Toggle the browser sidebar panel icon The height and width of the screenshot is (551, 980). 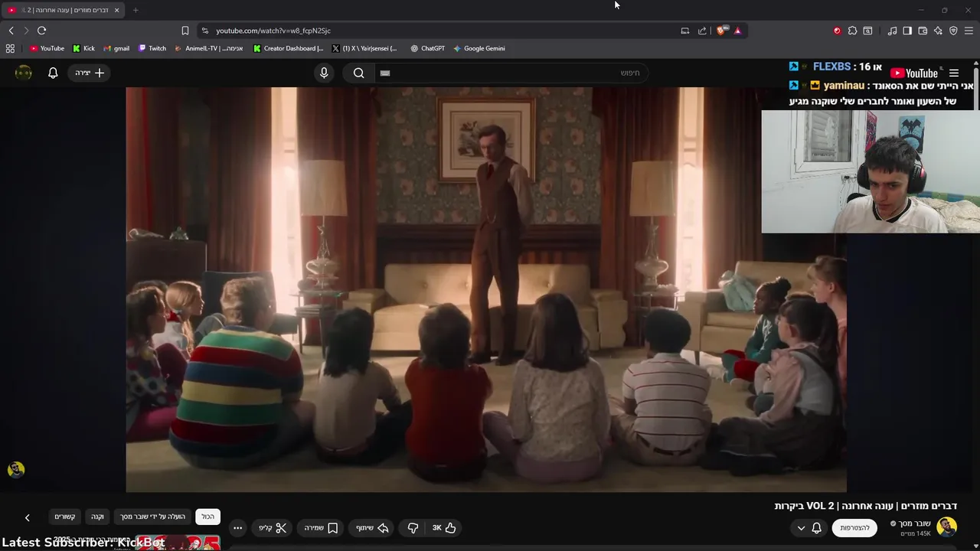coord(907,31)
